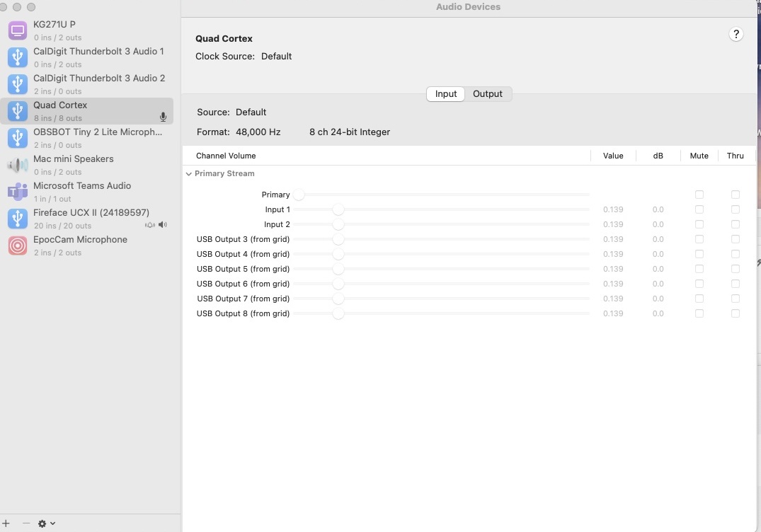Click the microphone input indicator on Quad Cortex
The width and height of the screenshot is (761, 532).
pos(163,117)
